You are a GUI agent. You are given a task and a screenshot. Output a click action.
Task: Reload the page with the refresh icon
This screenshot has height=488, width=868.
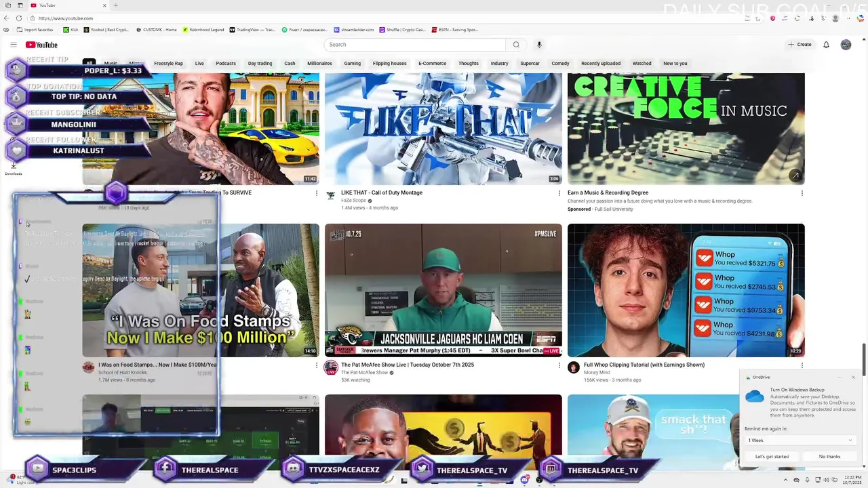19,18
